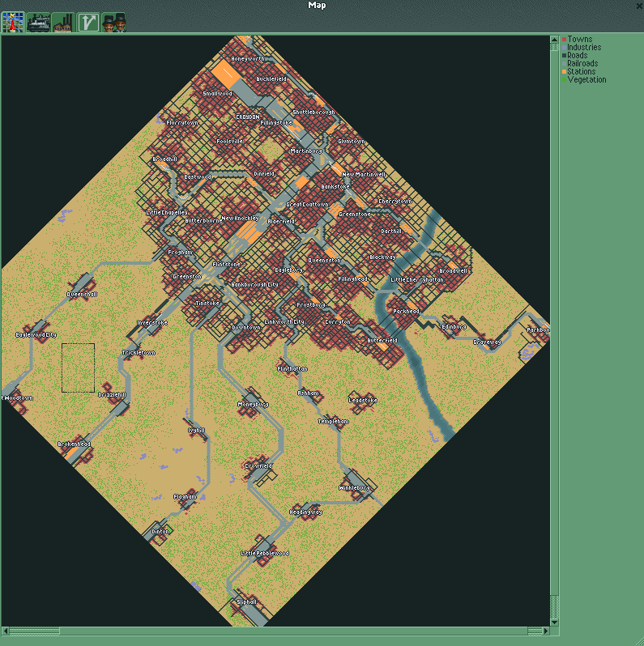Click the Headingway town label
Screen dimensions: 644x646
(x=305, y=512)
